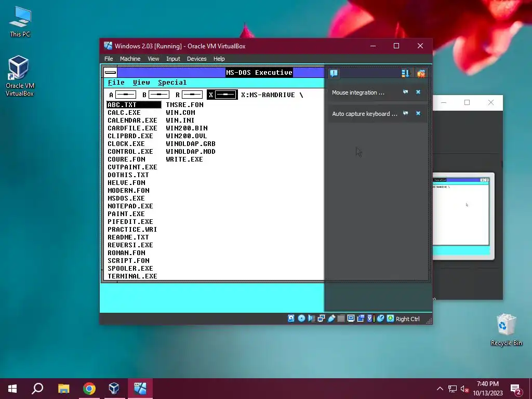Open the Recycle Bin desktop icon
Viewport: 532px width, 399px height.
click(506, 330)
